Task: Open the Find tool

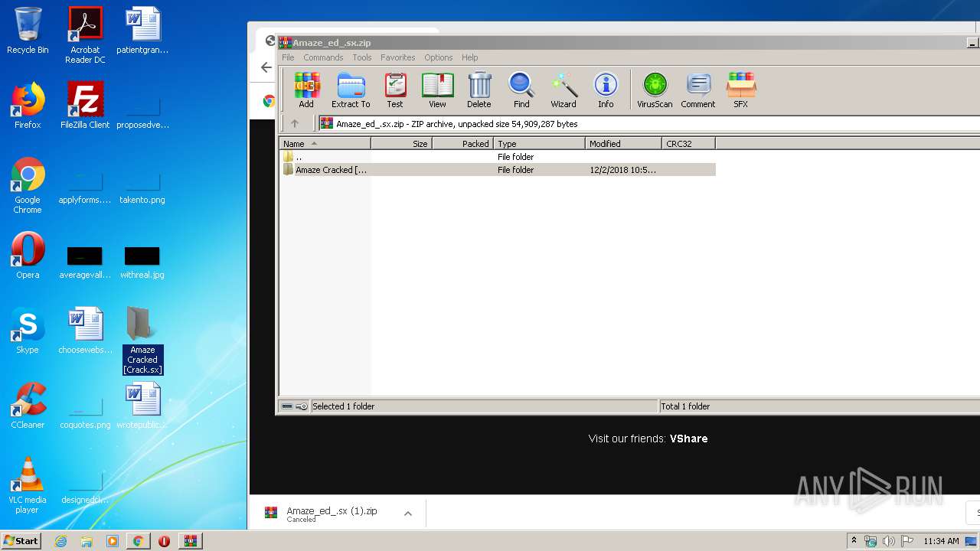Action: (x=521, y=90)
